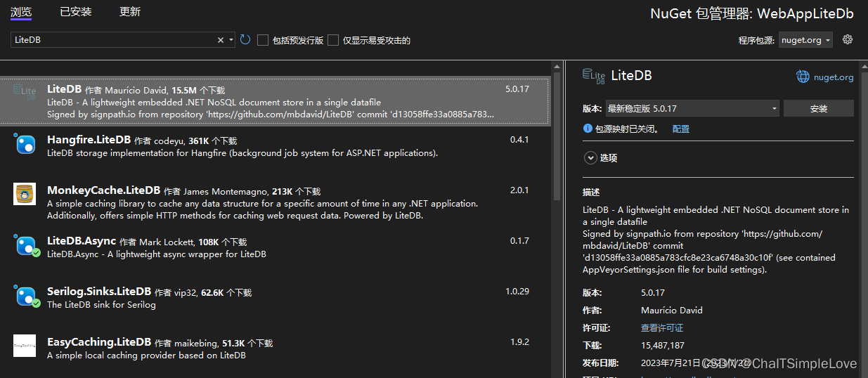Click in the LiteDB search input field

pyautogui.click(x=115, y=40)
